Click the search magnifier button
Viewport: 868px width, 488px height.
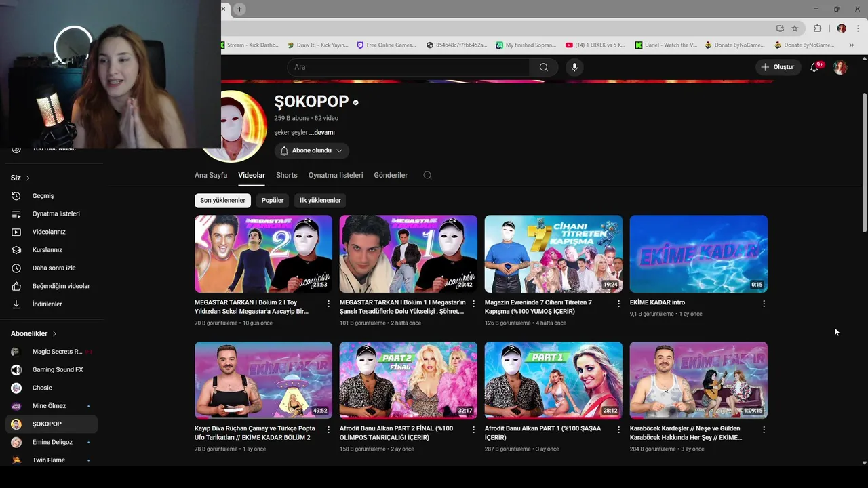543,67
